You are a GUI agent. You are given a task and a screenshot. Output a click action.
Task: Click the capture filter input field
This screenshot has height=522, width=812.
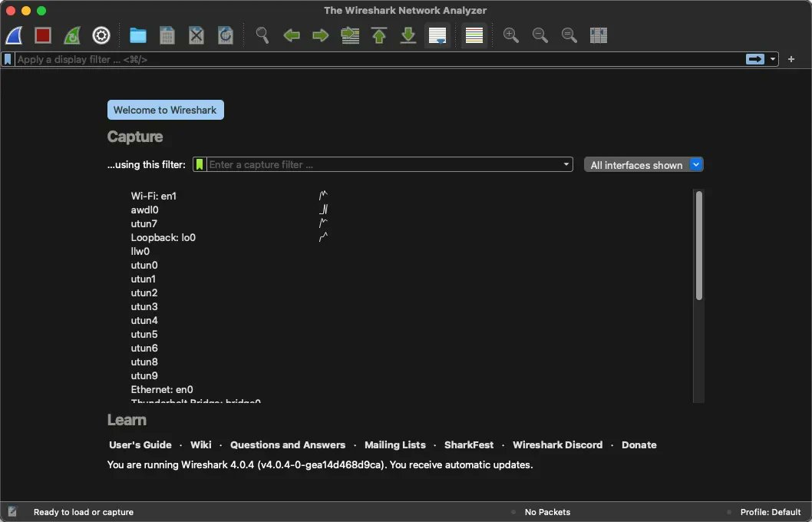(383, 165)
